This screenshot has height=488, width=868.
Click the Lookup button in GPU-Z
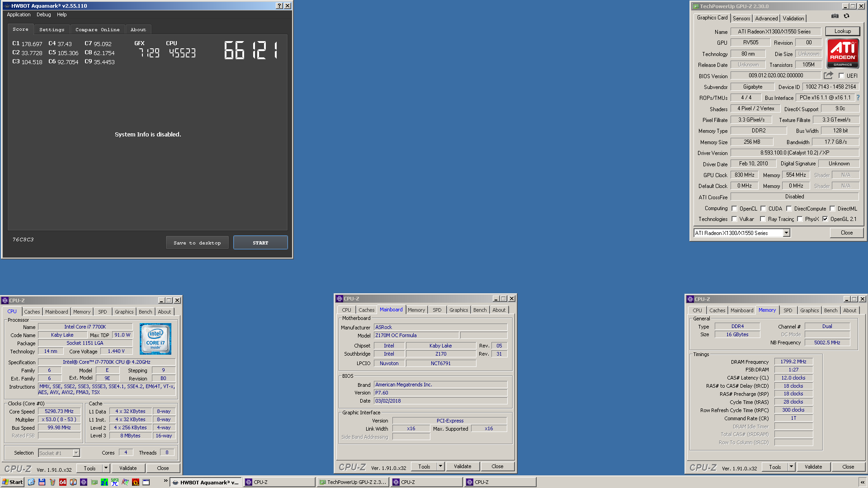click(843, 31)
